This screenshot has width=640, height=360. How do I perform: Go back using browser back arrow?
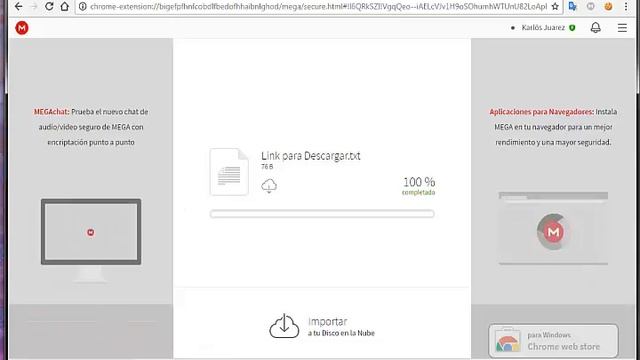tap(18, 7)
